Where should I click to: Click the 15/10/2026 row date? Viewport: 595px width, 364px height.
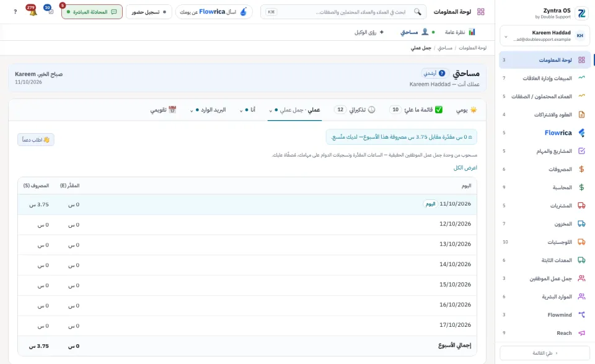coord(455,284)
